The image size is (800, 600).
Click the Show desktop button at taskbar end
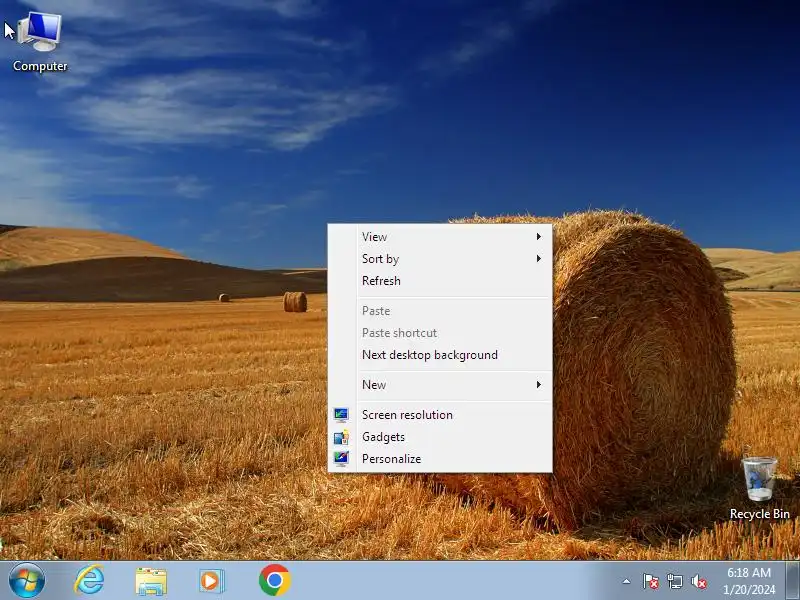coord(793,581)
